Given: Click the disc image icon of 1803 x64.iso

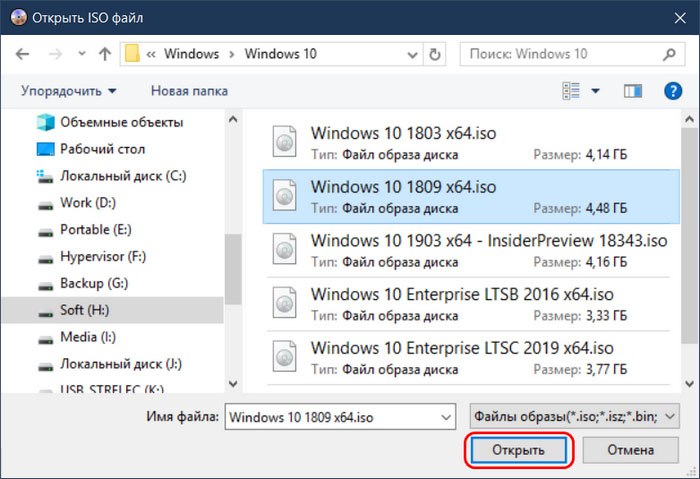Looking at the screenshot, I should click(x=284, y=142).
